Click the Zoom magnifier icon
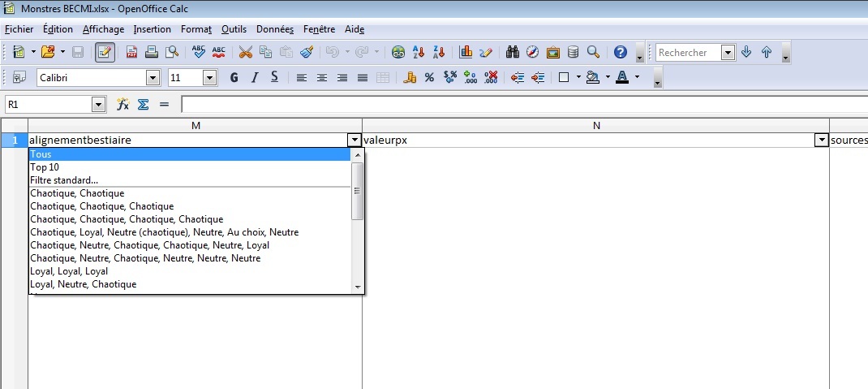Viewport: 868px width, 389px height. coord(594,52)
